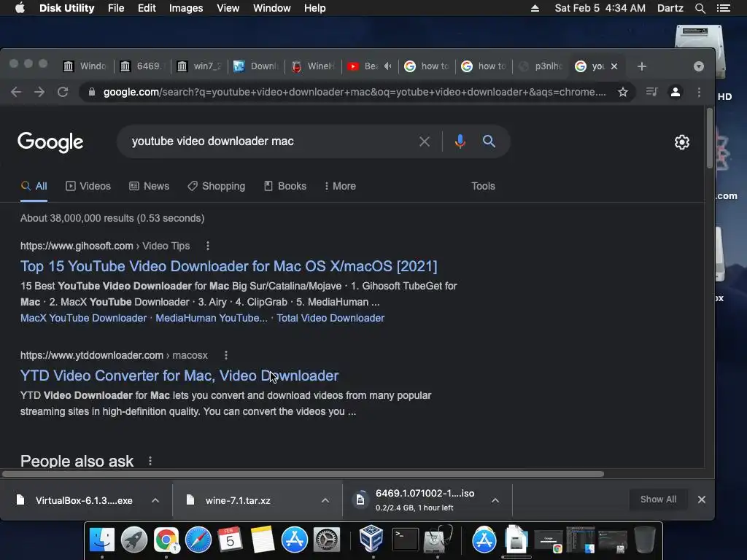Switch to the Downl browser tab
Viewport: 747px width, 560px height.
click(x=256, y=66)
